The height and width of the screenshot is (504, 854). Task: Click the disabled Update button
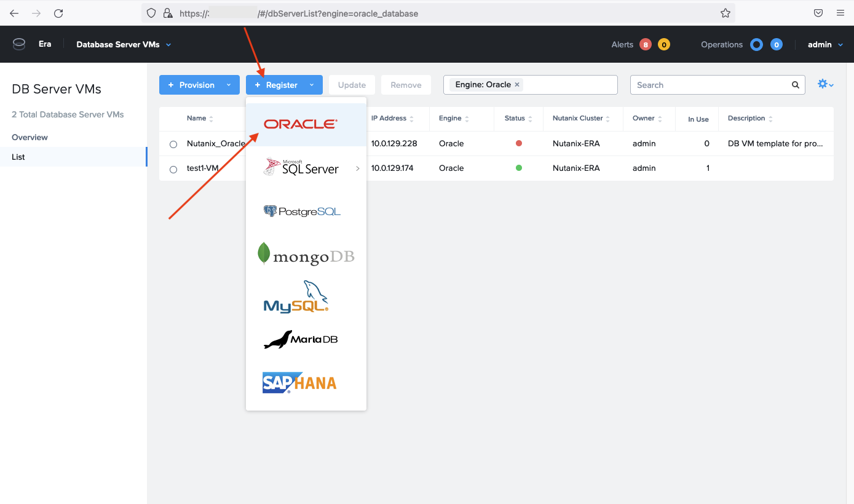tap(352, 85)
